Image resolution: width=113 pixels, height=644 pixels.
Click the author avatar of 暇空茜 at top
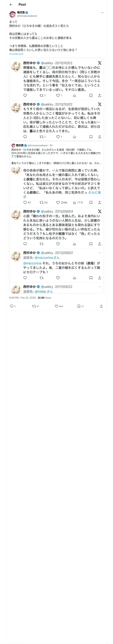click(12, 14)
